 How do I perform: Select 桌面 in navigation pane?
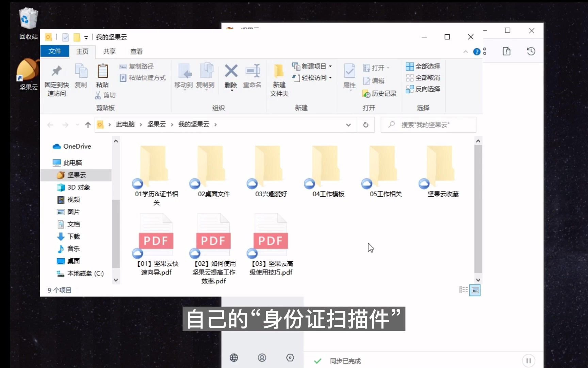point(68,261)
